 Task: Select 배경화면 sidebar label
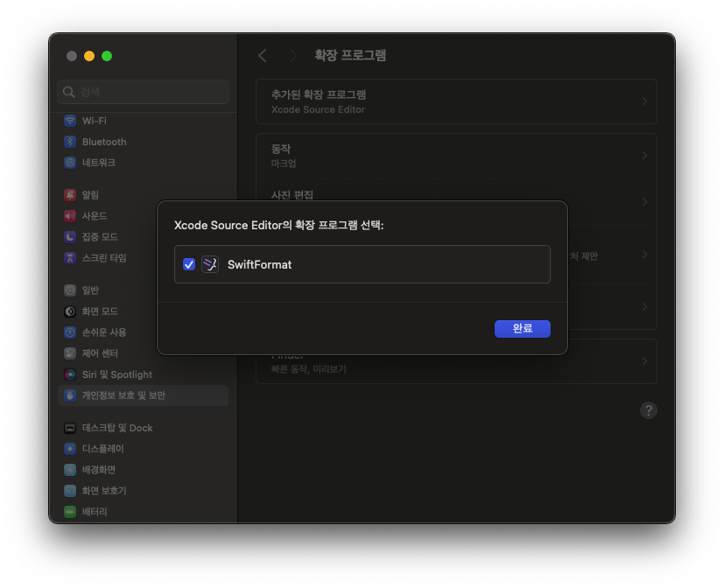point(99,470)
